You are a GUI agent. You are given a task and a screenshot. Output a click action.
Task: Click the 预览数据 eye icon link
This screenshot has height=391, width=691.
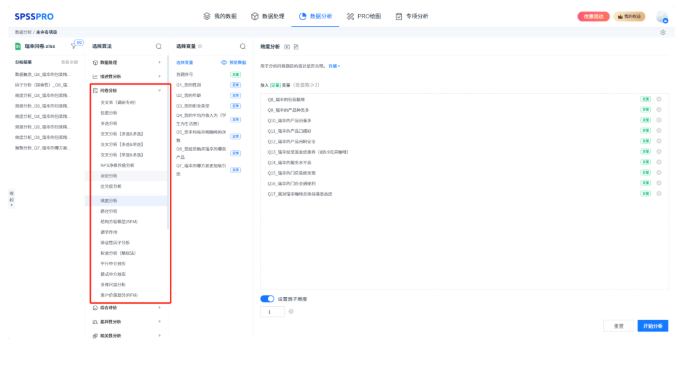click(x=233, y=63)
